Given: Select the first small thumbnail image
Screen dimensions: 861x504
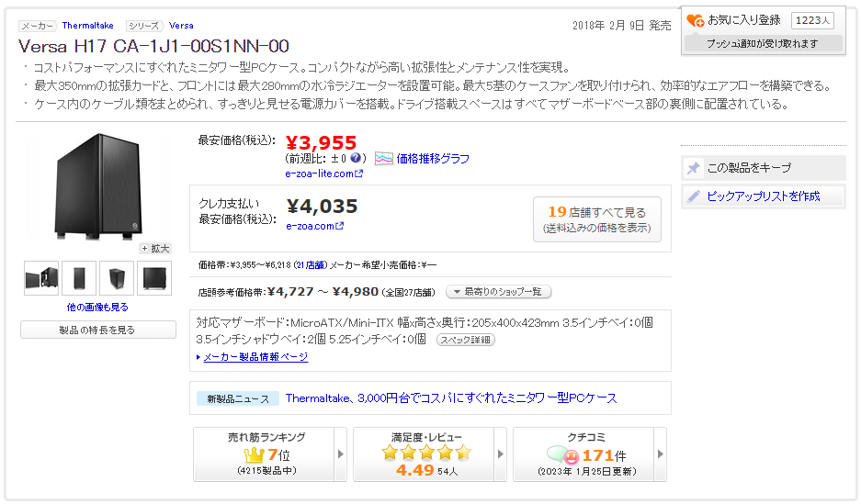Looking at the screenshot, I should (41, 277).
